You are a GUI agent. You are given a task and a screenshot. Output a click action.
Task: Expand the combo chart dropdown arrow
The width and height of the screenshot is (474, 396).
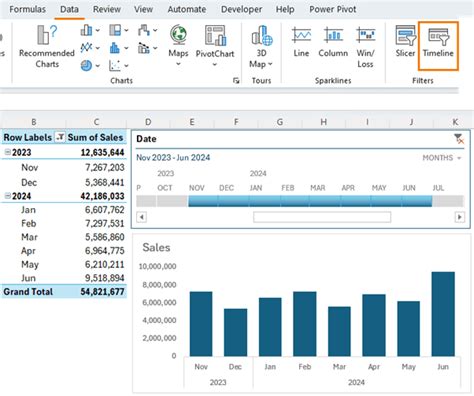coord(155,48)
